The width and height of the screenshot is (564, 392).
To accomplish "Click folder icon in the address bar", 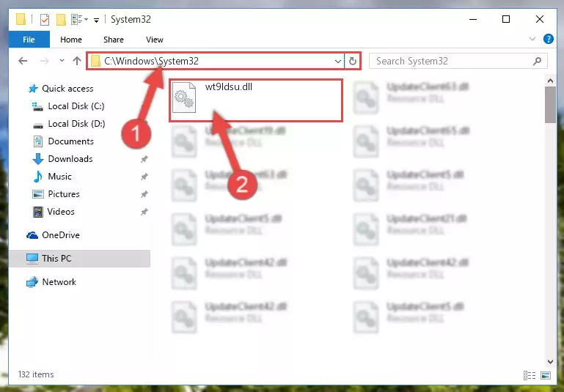I will point(95,61).
